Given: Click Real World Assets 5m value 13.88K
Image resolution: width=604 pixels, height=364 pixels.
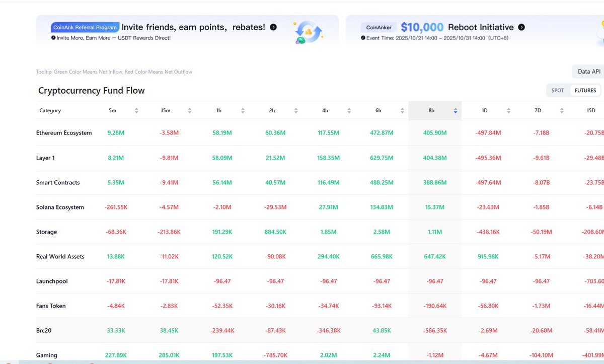Looking at the screenshot, I should pos(116,257).
